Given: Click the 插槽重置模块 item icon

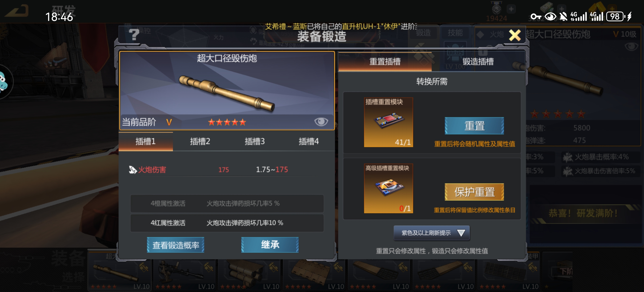Looking at the screenshot, I should click(388, 122).
